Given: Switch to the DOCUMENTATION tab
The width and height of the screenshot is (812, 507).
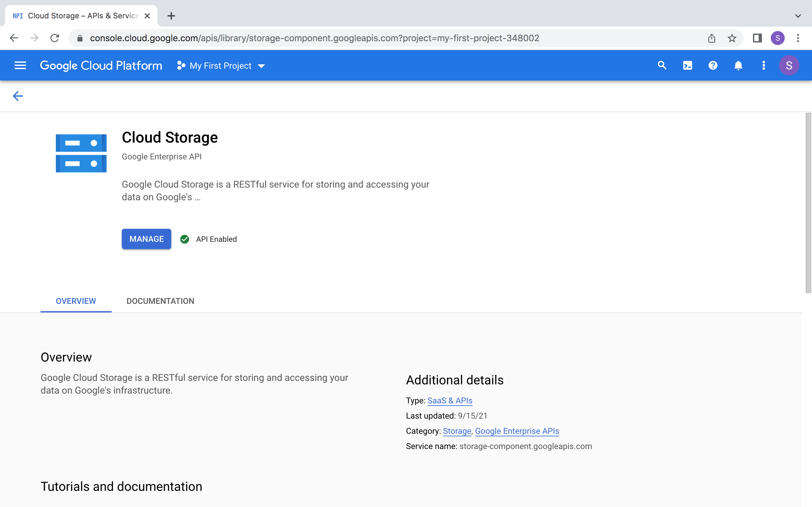Looking at the screenshot, I should point(160,301).
